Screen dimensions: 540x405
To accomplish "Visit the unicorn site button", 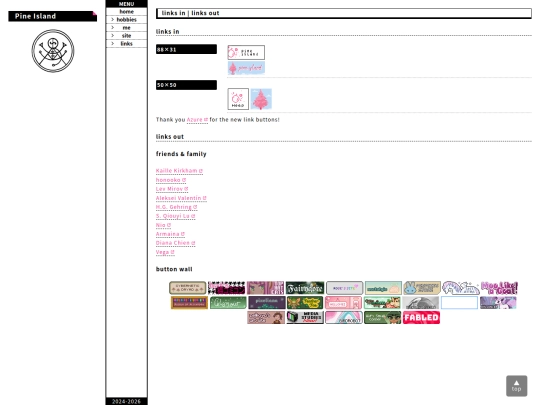I will 461,288.
